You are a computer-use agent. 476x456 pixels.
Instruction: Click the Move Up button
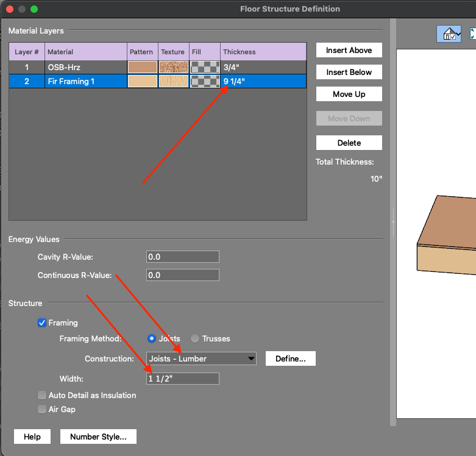349,94
